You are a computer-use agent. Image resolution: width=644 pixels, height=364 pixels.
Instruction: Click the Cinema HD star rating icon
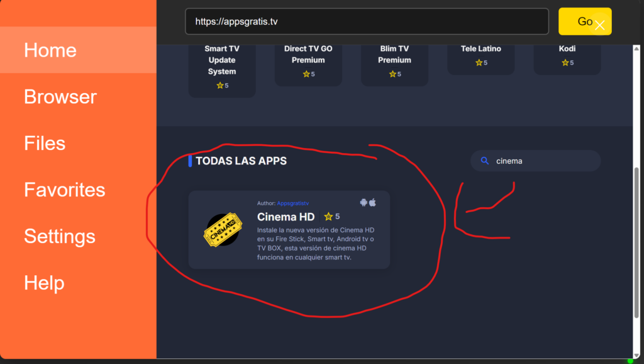click(328, 217)
